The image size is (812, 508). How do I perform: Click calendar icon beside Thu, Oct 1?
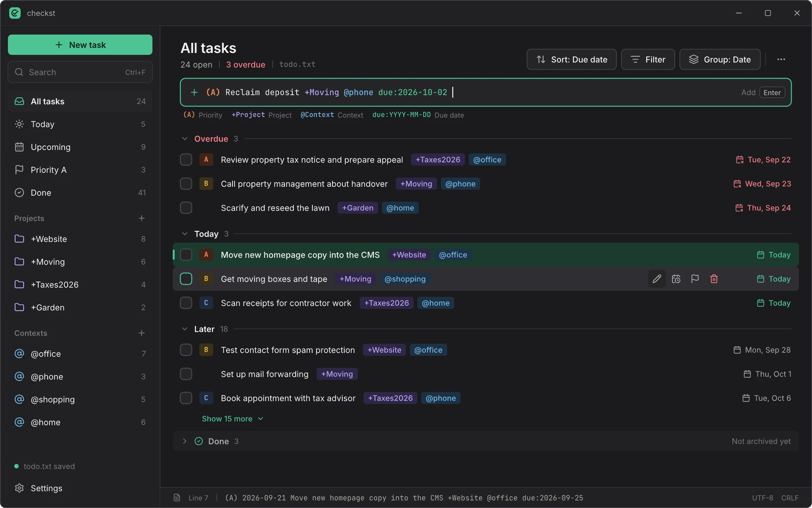747,374
